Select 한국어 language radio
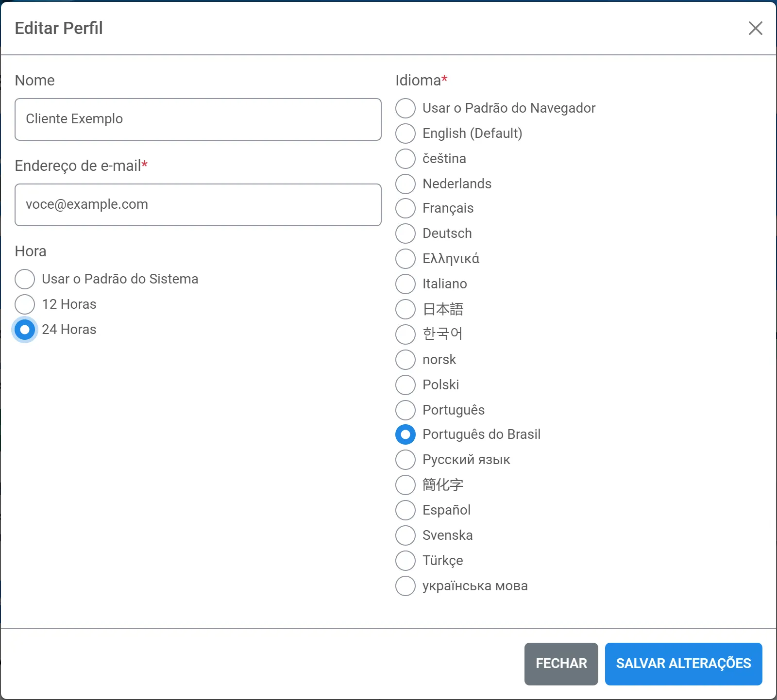777x700 pixels. pos(405,334)
